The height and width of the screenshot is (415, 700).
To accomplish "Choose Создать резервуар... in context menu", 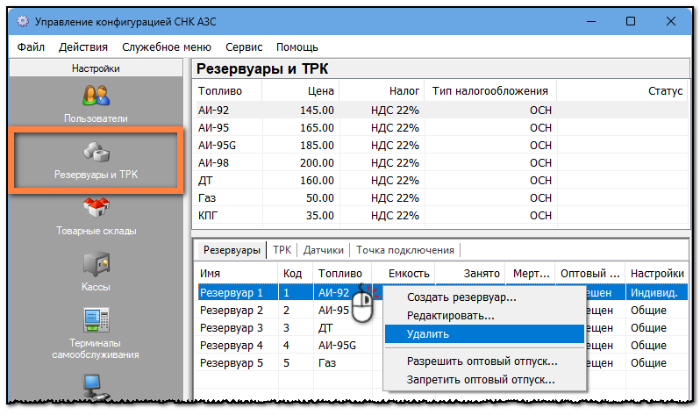I will (484, 297).
